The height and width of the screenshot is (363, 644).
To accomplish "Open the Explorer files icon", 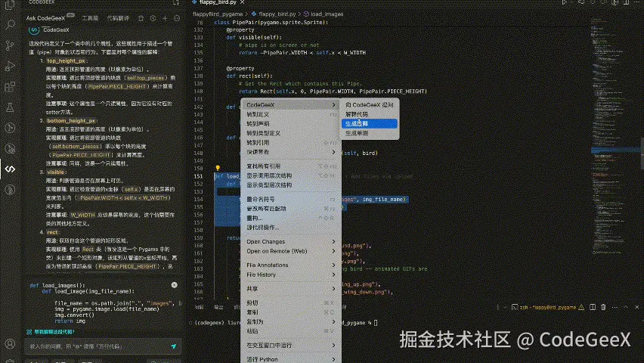I will point(10,5).
